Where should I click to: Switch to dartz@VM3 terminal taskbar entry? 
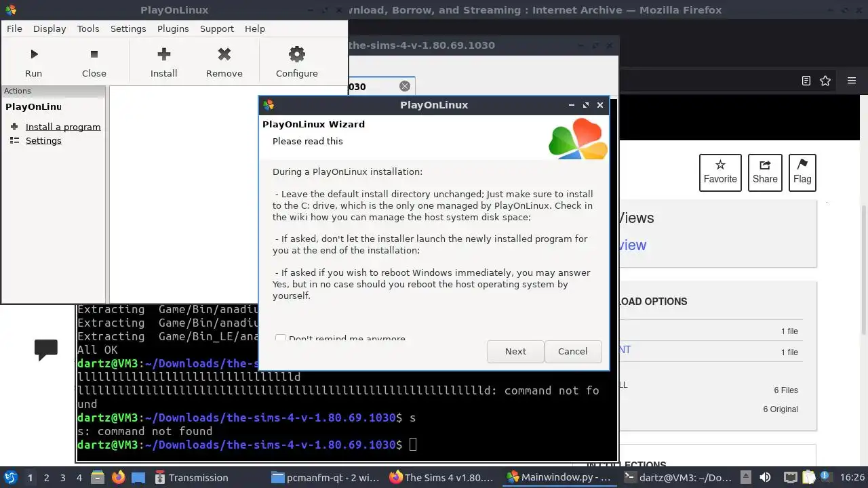tap(678, 478)
